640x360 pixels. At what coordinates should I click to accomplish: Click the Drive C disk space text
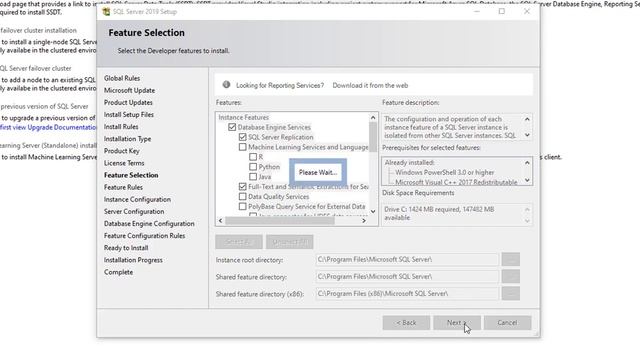439,213
